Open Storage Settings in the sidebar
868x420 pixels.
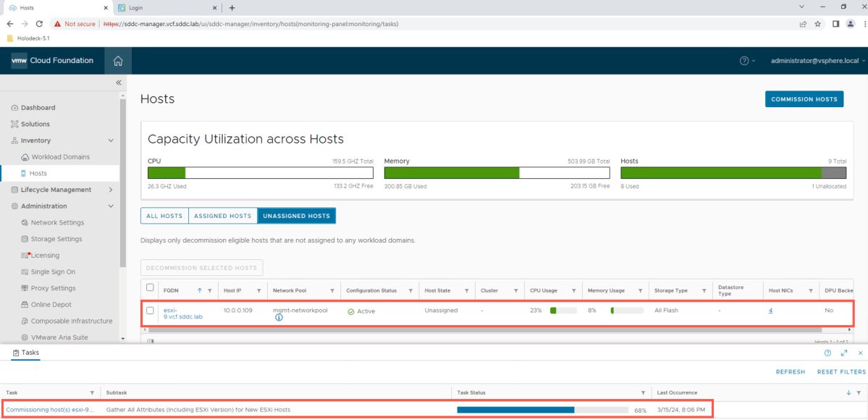tap(56, 239)
